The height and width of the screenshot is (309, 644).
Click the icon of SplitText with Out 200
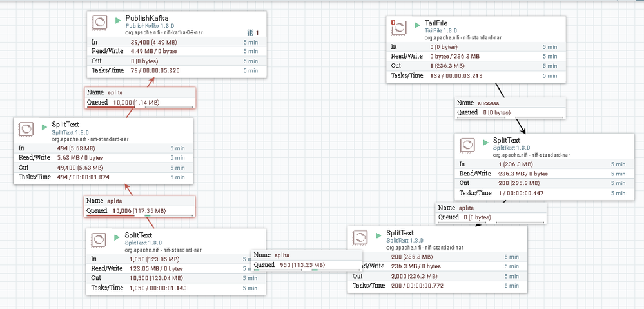tap(467, 146)
